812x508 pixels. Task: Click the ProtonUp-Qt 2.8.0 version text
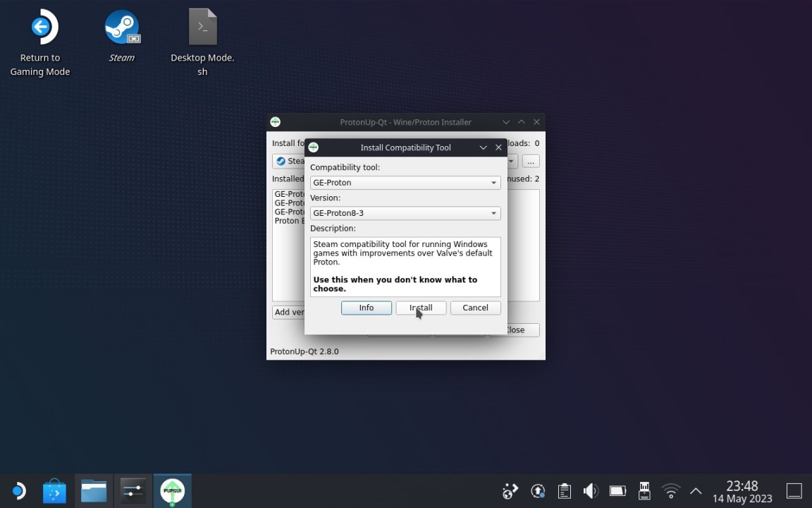(x=304, y=351)
